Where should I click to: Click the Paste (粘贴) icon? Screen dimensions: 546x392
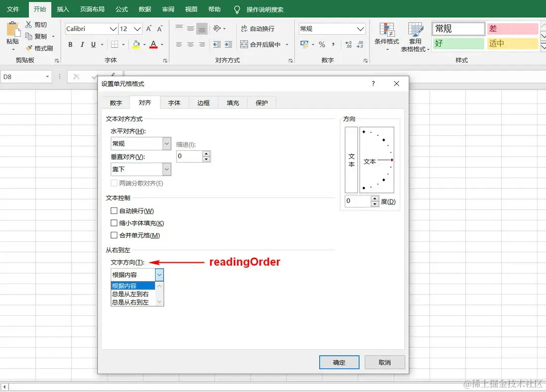coord(13,29)
